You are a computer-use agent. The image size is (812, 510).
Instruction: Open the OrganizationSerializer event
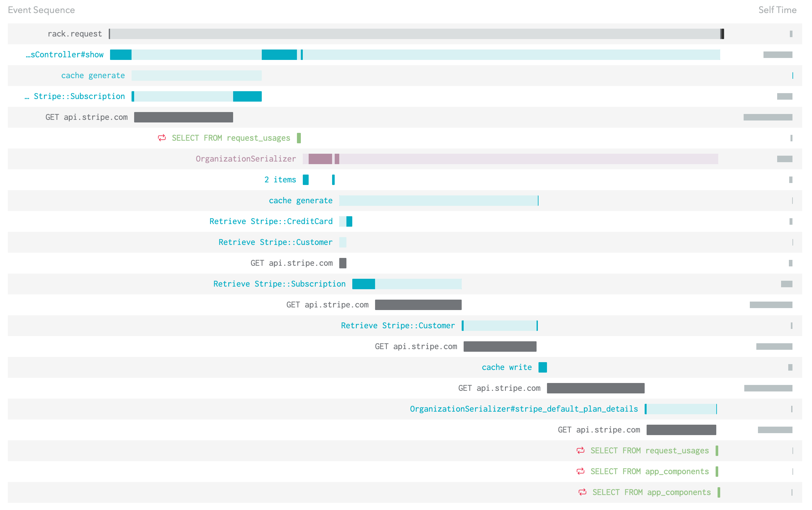click(246, 159)
